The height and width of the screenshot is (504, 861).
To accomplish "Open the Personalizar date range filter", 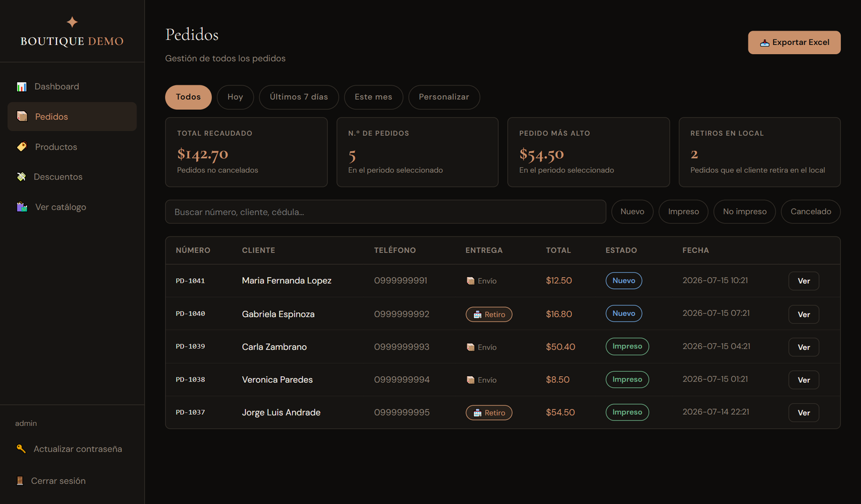I will click(x=444, y=97).
